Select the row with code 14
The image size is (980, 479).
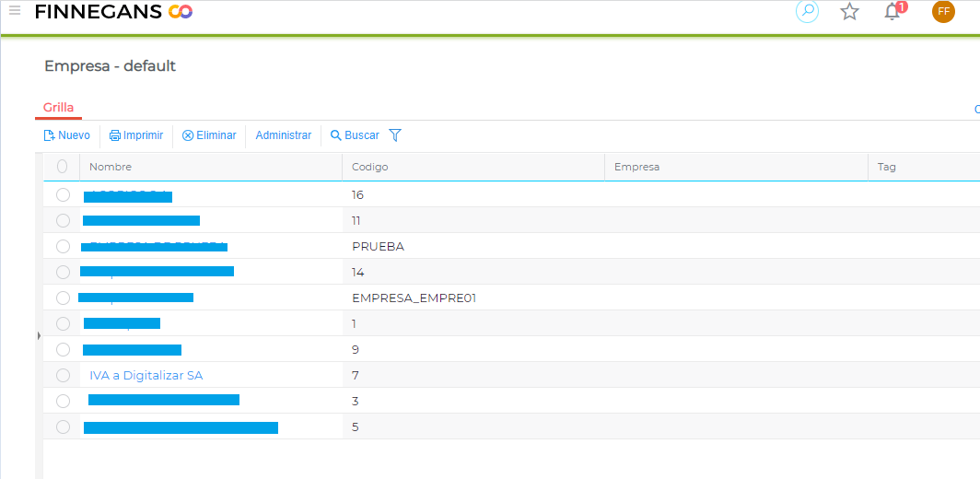tap(64, 272)
